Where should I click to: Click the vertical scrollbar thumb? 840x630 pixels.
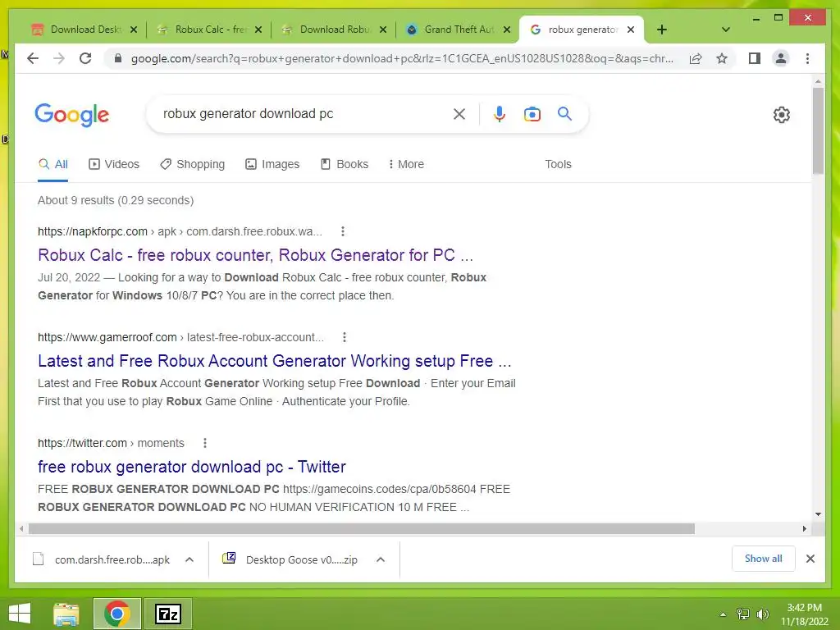[818, 130]
